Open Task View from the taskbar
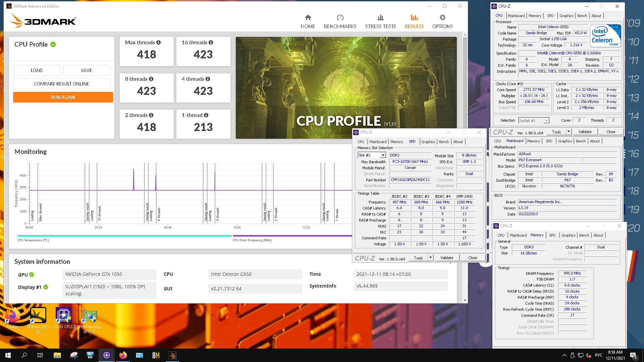This screenshot has width=644, height=362. tap(40, 355)
